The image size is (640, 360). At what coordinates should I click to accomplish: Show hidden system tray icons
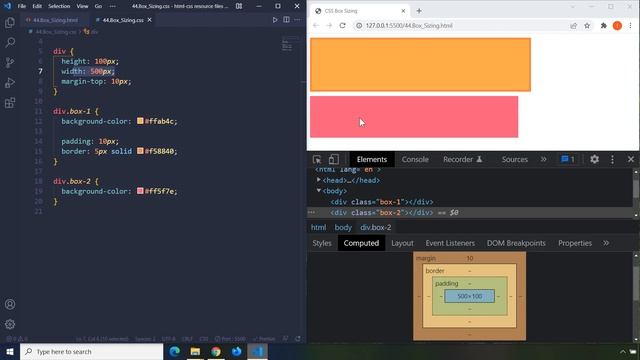point(623,352)
